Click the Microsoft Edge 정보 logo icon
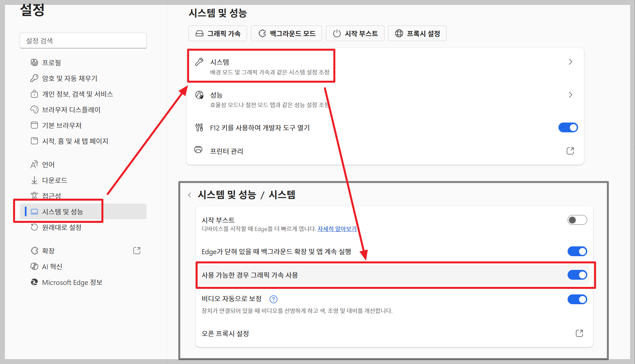 click(x=34, y=282)
